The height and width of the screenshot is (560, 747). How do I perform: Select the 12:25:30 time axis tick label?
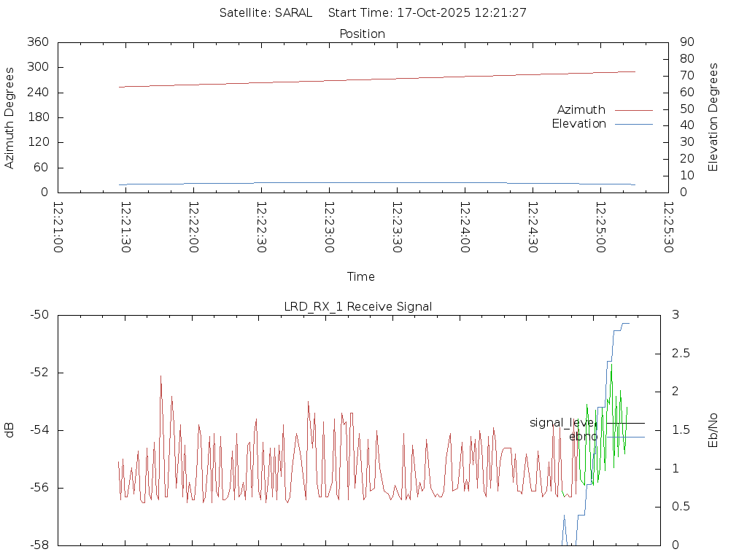click(667, 227)
